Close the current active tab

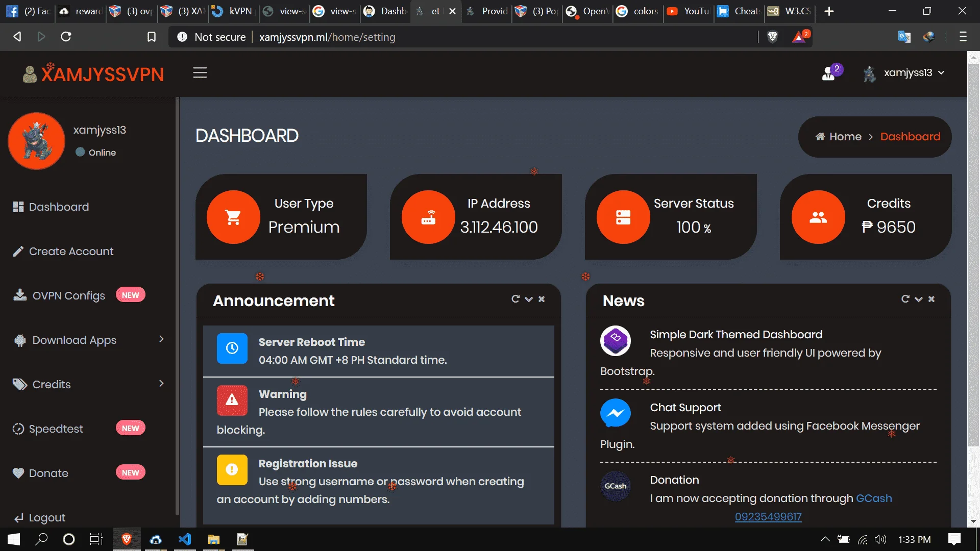(x=452, y=11)
